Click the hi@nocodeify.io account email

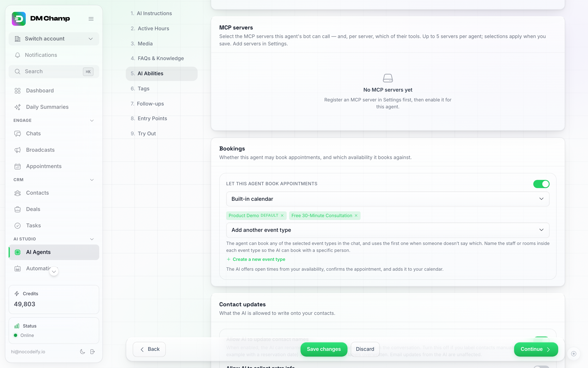tap(28, 352)
